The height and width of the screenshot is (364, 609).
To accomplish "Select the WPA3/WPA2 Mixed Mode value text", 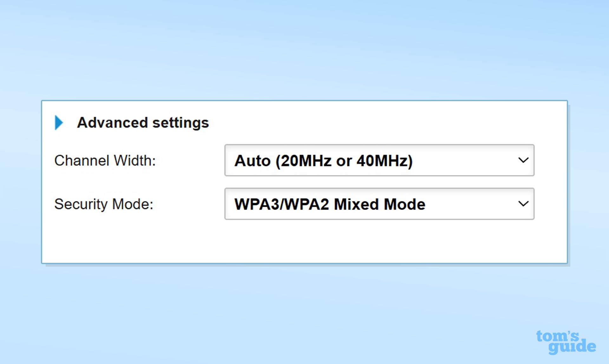I will (x=330, y=204).
